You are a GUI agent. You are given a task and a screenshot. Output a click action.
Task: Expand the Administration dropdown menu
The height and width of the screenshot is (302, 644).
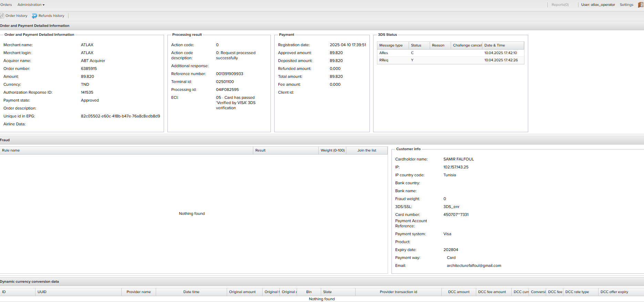pos(31,5)
